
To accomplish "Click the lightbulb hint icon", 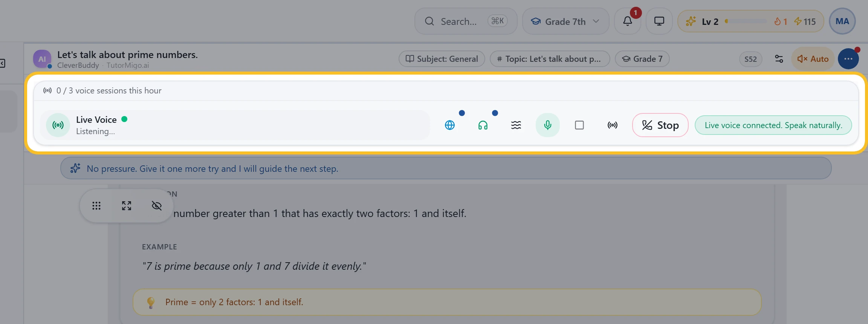I will [151, 302].
